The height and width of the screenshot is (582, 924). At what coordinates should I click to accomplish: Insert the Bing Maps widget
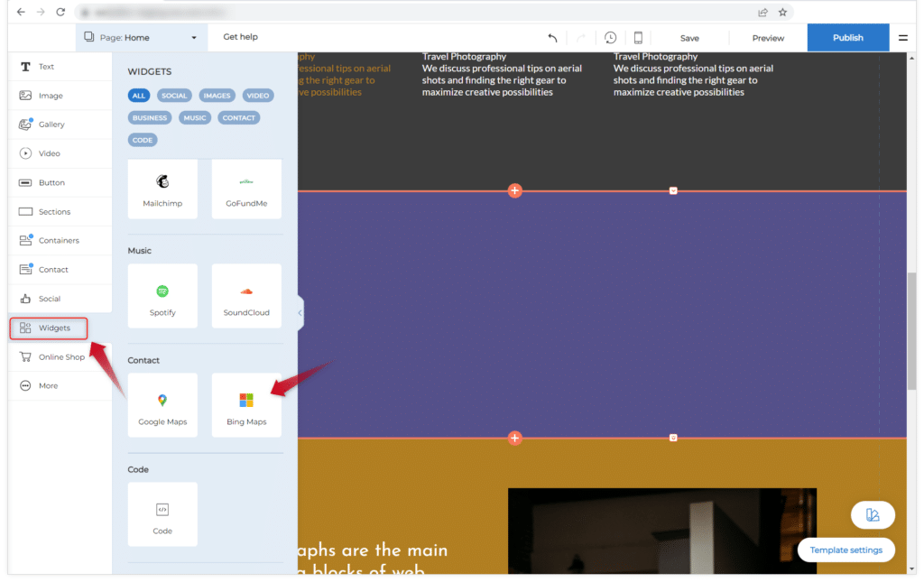tap(246, 405)
